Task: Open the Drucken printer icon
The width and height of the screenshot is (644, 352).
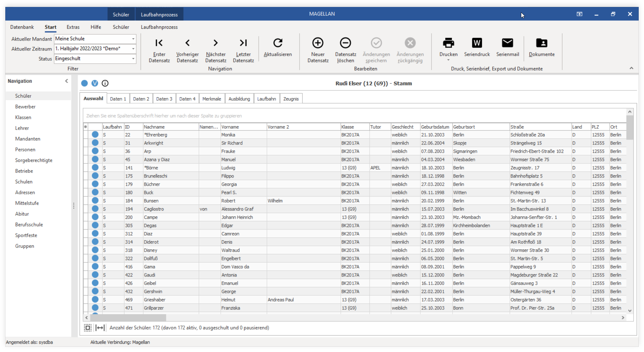Action: pos(448,43)
